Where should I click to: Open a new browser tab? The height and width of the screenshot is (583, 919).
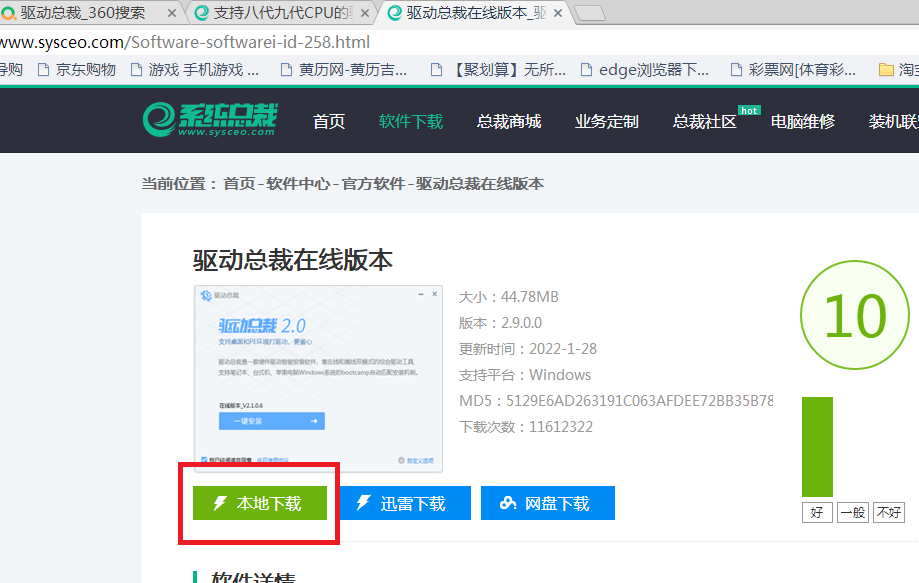point(590,13)
